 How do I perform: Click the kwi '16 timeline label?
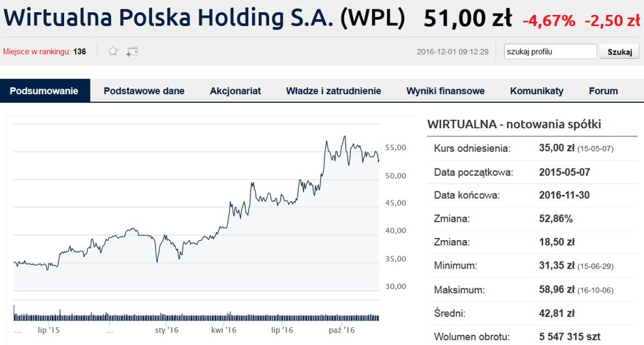coord(224,330)
